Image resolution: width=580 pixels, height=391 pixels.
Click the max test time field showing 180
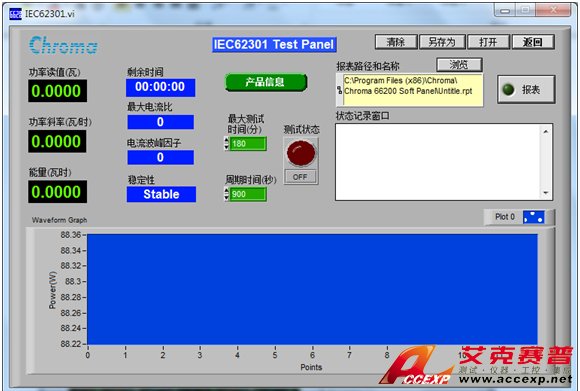pos(247,144)
